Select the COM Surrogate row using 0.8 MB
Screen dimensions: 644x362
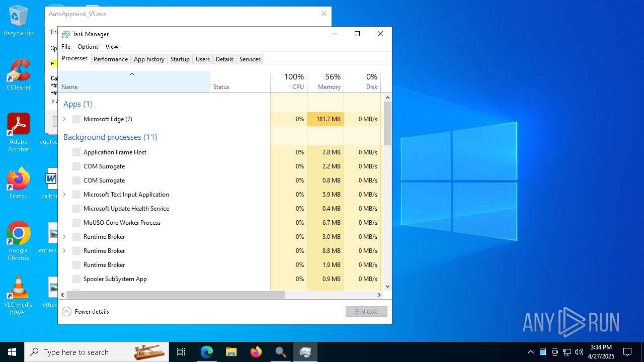pyautogui.click(x=220, y=180)
